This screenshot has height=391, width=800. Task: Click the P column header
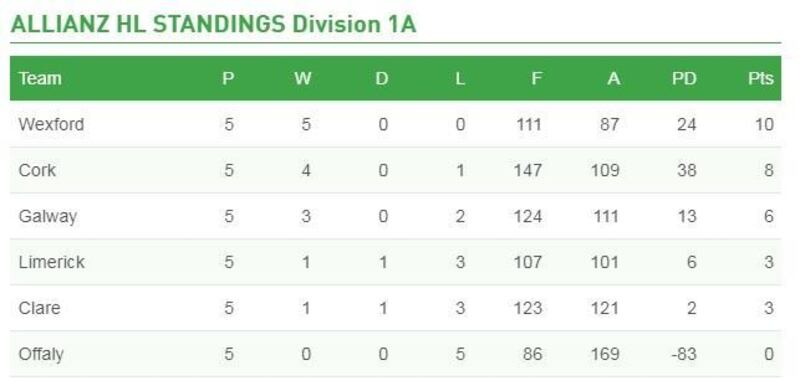pyautogui.click(x=229, y=79)
